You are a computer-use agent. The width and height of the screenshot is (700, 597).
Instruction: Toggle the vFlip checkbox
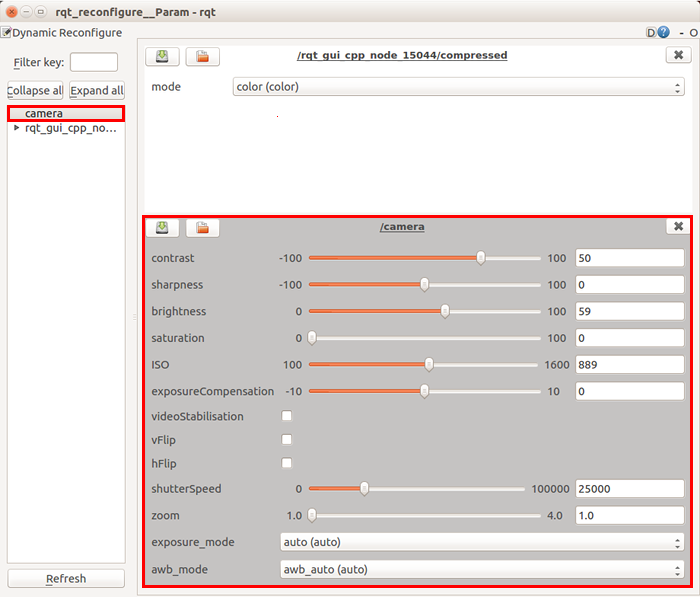coord(287,440)
